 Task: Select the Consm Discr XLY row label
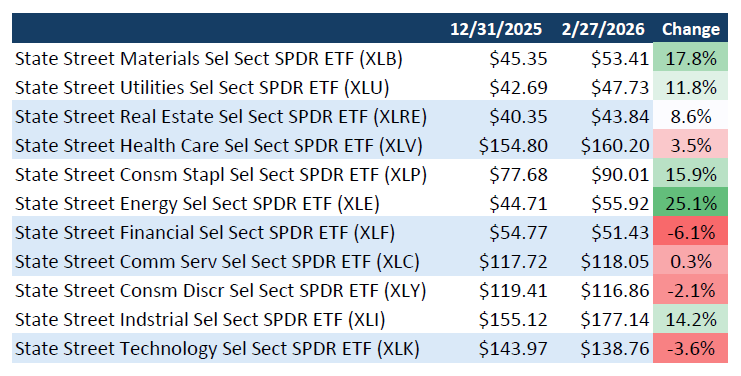(x=221, y=291)
